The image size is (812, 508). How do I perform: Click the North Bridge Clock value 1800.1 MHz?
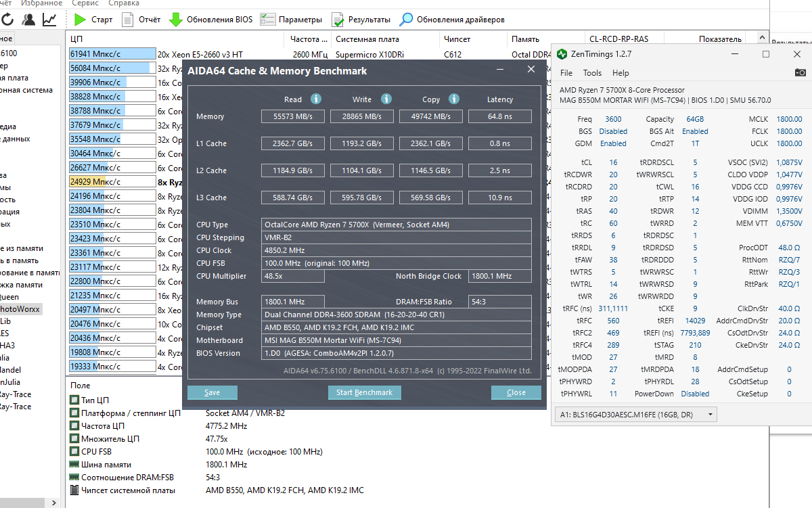click(x=499, y=276)
